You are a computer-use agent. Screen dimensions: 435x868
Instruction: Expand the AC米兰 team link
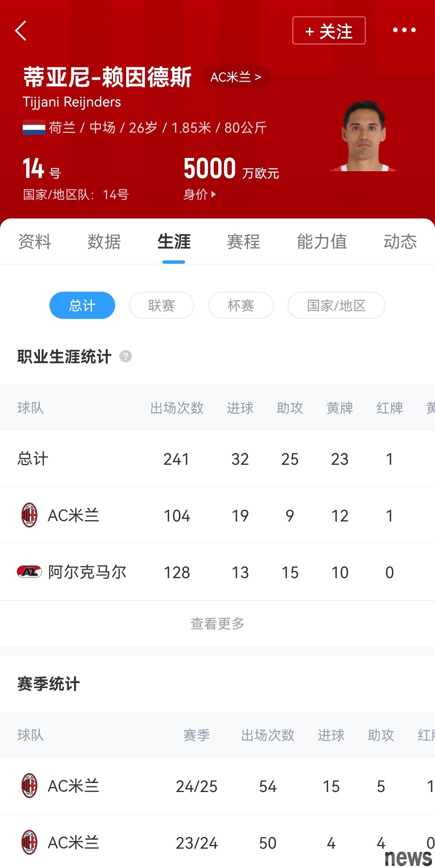pyautogui.click(x=236, y=77)
